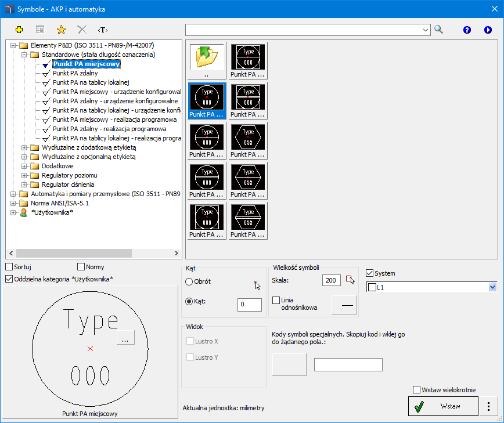Image resolution: width=504 pixels, height=423 pixels.
Task: Click the magnifying glass search icon
Action: 438,30
